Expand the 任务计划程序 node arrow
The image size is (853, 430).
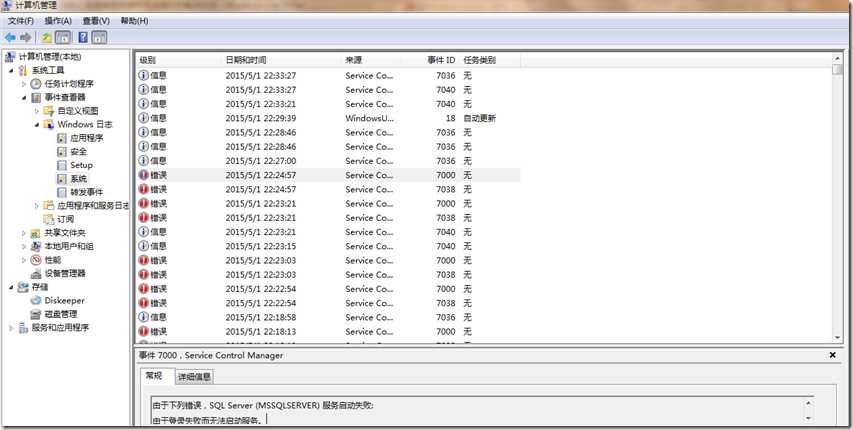pos(24,84)
